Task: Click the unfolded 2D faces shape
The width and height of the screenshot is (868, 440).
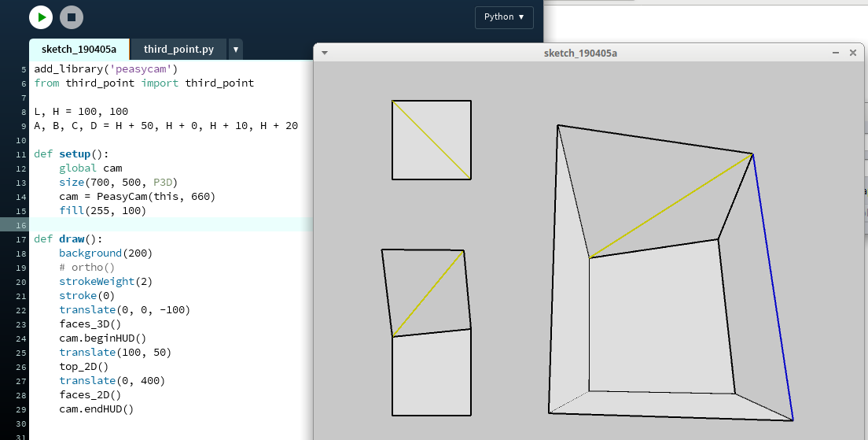Action: (x=426, y=332)
